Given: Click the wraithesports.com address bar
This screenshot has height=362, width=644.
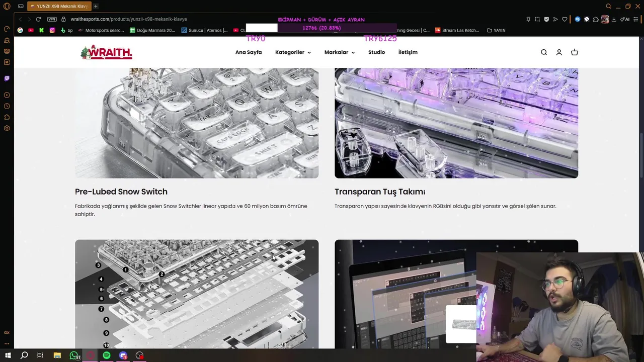Looking at the screenshot, I should click(129, 19).
